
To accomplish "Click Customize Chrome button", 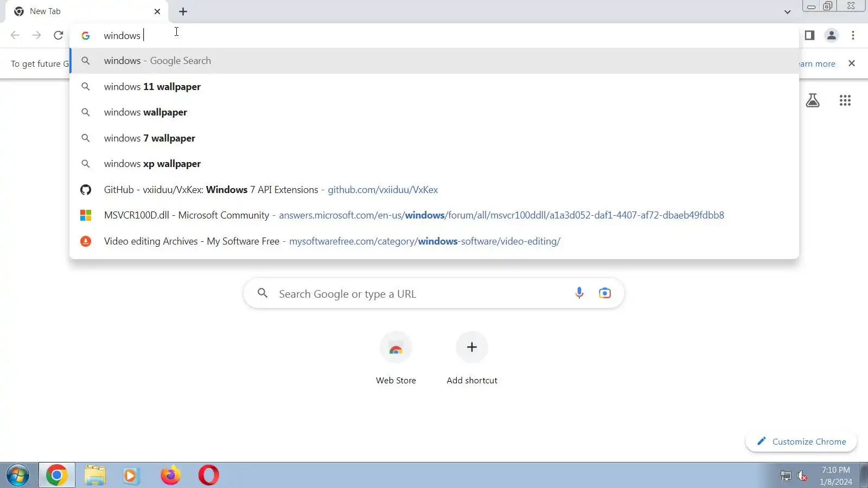I will (x=801, y=441).
